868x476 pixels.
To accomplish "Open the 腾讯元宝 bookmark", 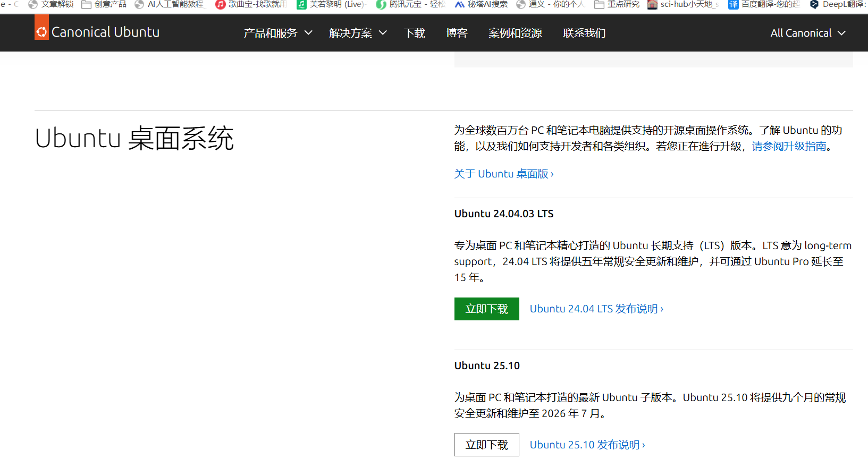I will point(410,4).
